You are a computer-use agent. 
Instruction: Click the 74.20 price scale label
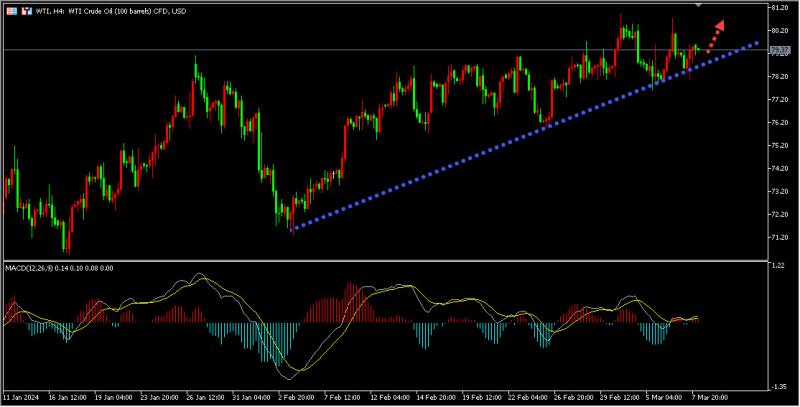coord(779,168)
